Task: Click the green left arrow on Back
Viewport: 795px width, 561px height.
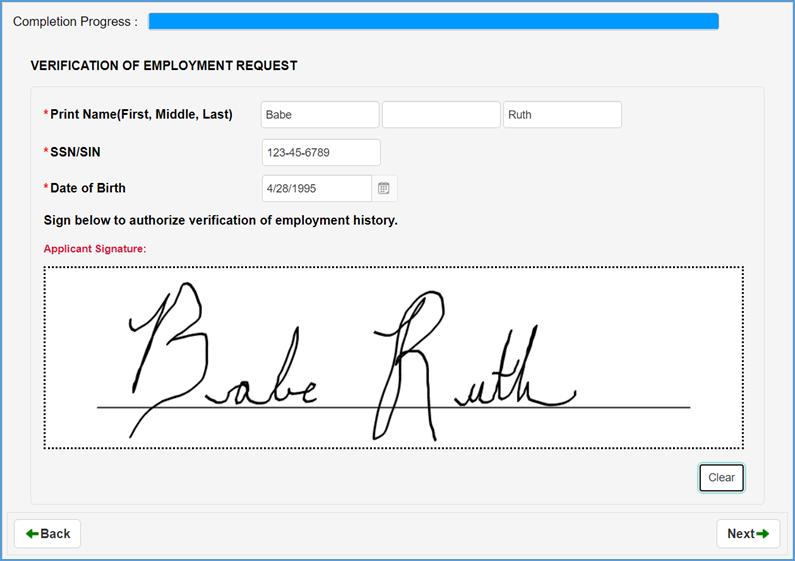Action: (x=32, y=534)
